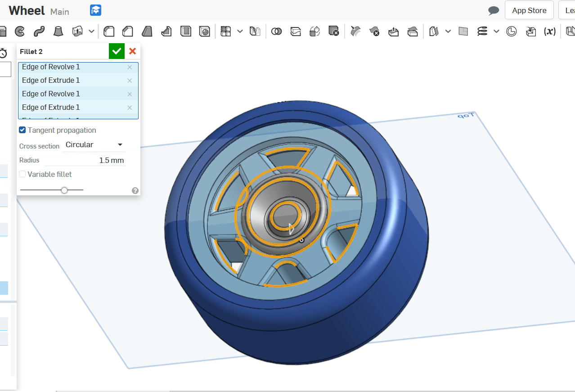This screenshot has width=575, height=392.
Task: Select the Helix tool
Action: coord(482,31)
